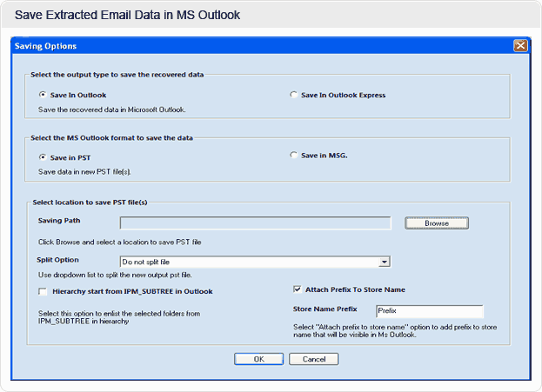
Task: Choose Save In Outlook Express option
Action: coord(293,95)
